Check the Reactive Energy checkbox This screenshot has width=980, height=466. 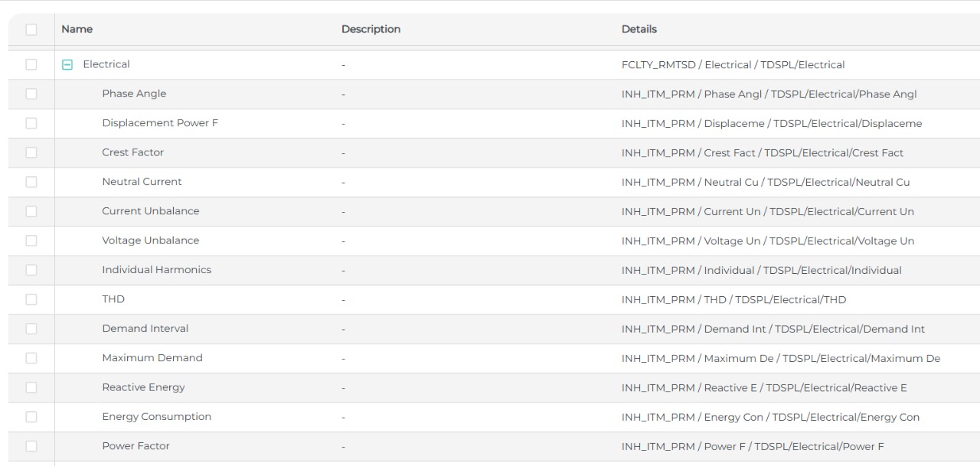[31, 387]
